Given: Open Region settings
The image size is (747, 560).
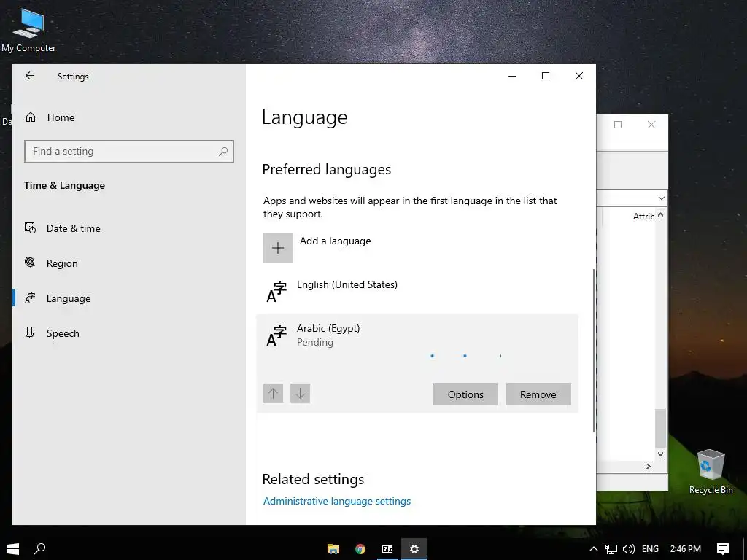Looking at the screenshot, I should 62,262.
